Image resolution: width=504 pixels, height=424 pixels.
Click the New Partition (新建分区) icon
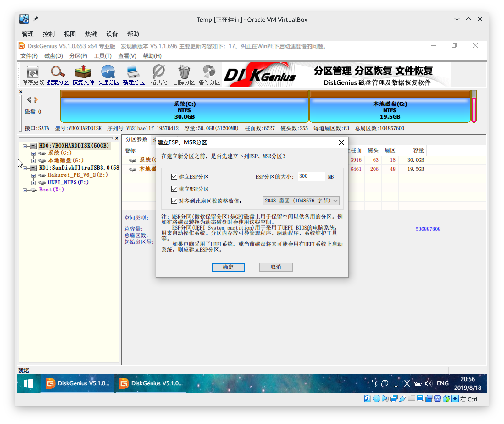point(134,75)
